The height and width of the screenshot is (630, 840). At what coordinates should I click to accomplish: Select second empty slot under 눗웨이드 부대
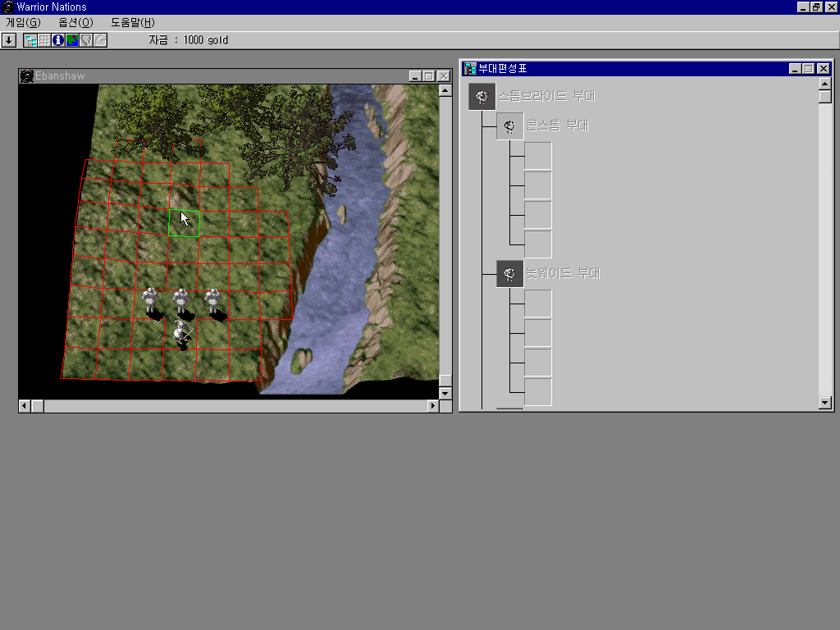coord(538,333)
